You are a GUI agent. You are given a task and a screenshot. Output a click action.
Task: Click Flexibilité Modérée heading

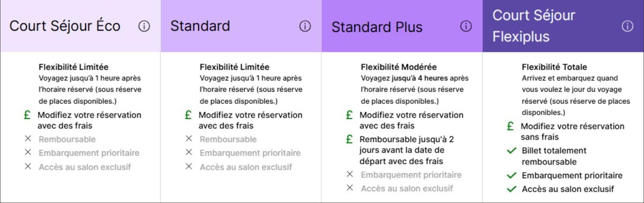399,67
